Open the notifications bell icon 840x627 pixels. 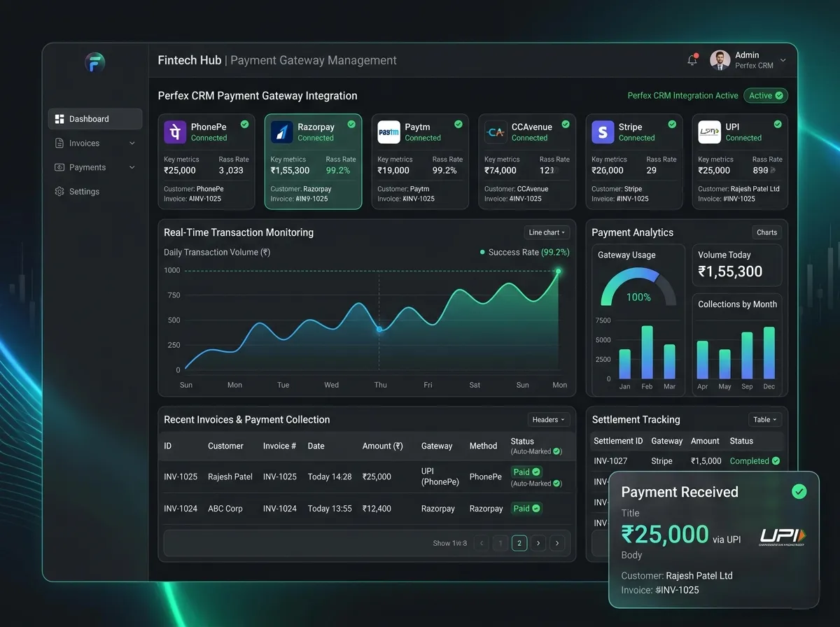click(692, 60)
